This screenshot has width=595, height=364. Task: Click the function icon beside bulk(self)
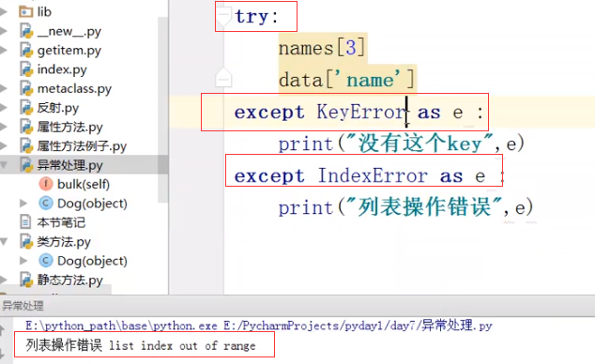coord(46,184)
